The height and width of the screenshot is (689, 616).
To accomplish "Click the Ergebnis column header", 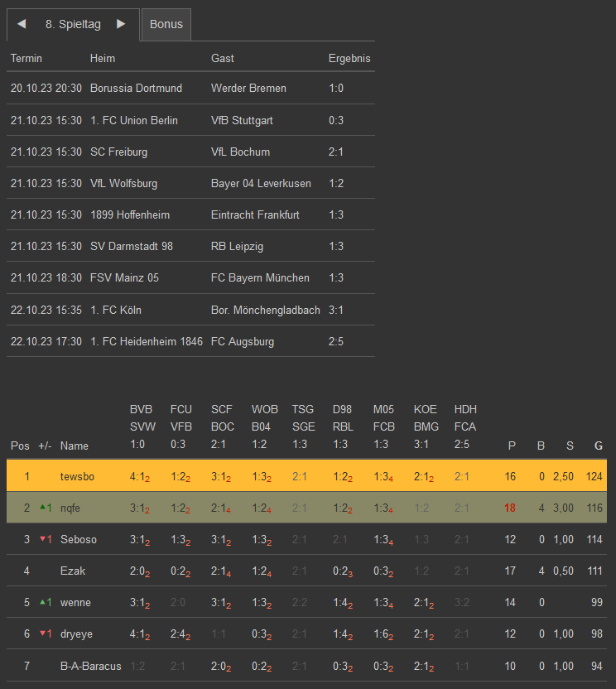I will click(349, 59).
